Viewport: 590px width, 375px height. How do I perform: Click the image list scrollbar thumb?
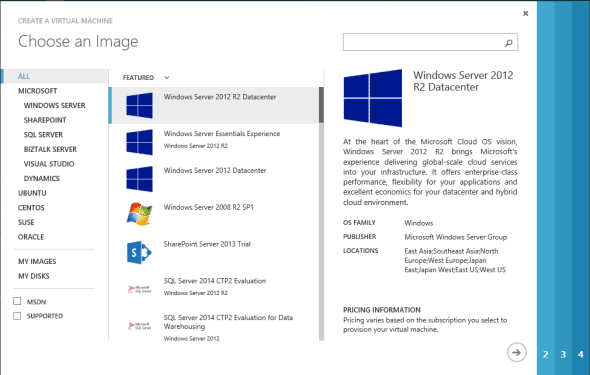tap(321, 105)
